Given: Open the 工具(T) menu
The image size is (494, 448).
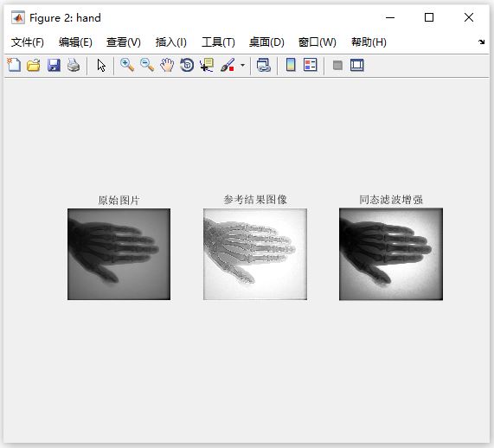Looking at the screenshot, I should click(218, 42).
